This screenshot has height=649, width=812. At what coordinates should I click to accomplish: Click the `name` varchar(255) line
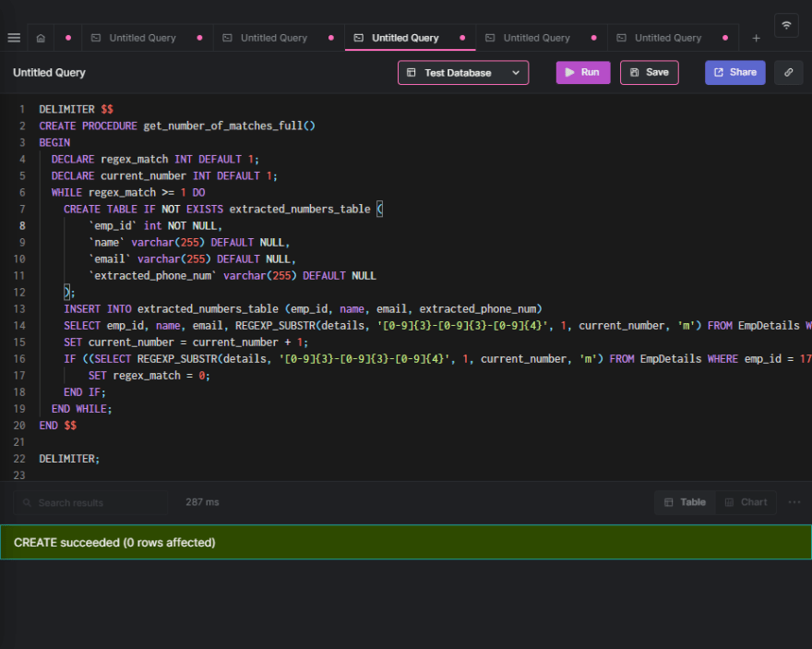(x=189, y=243)
